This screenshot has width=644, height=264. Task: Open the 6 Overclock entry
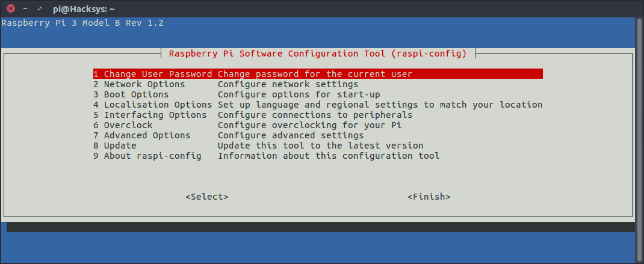tap(123, 125)
